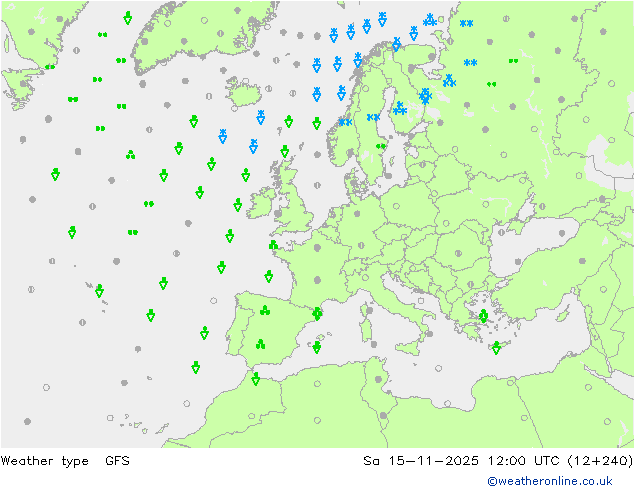634x490 pixels.
Task: Select the grey cloud dot over northern Germany
Action: [x=357, y=213]
